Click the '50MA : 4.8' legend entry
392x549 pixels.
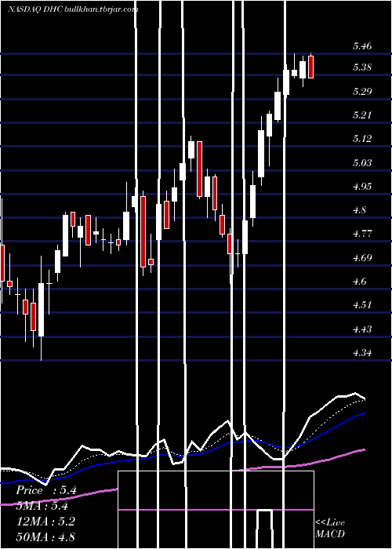(x=45, y=536)
